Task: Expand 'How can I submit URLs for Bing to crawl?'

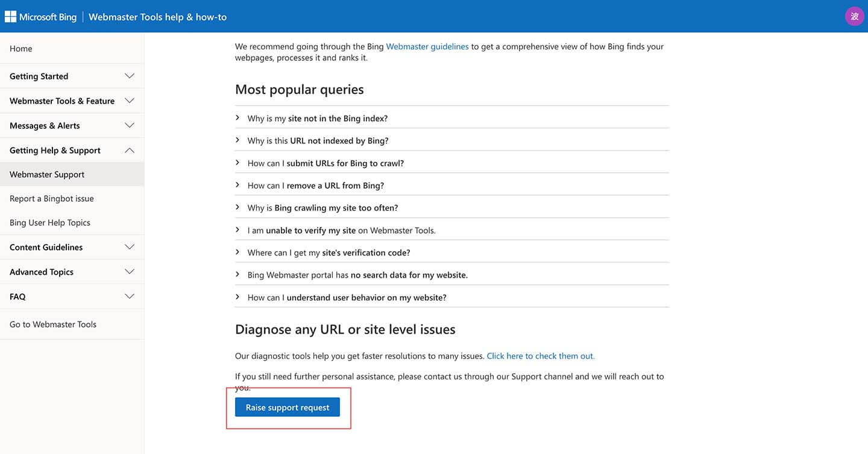Action: (x=452, y=163)
